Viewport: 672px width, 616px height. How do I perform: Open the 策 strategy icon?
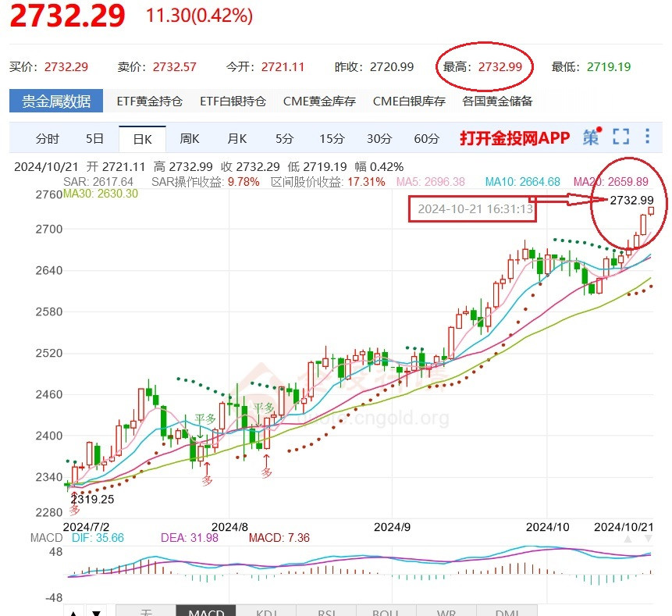point(592,137)
